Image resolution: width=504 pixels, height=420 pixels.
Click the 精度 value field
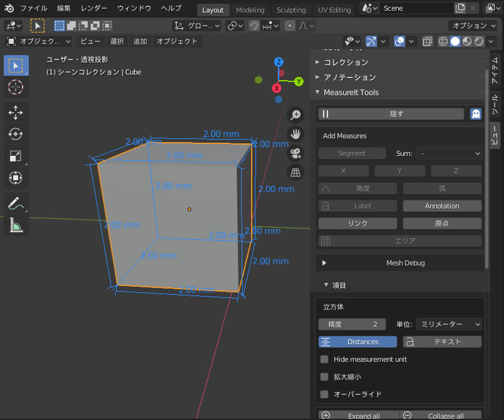351,324
